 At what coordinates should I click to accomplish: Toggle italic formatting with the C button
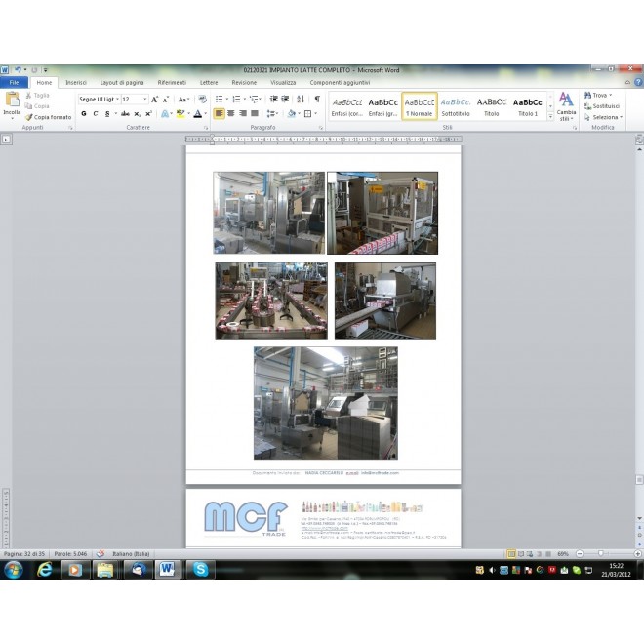96,113
